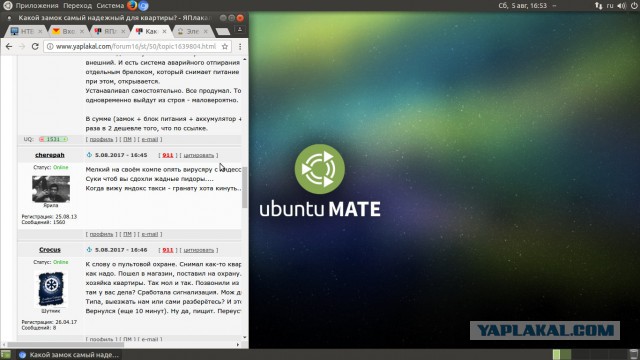Click scrollbar down arrow in browser

tap(245, 338)
